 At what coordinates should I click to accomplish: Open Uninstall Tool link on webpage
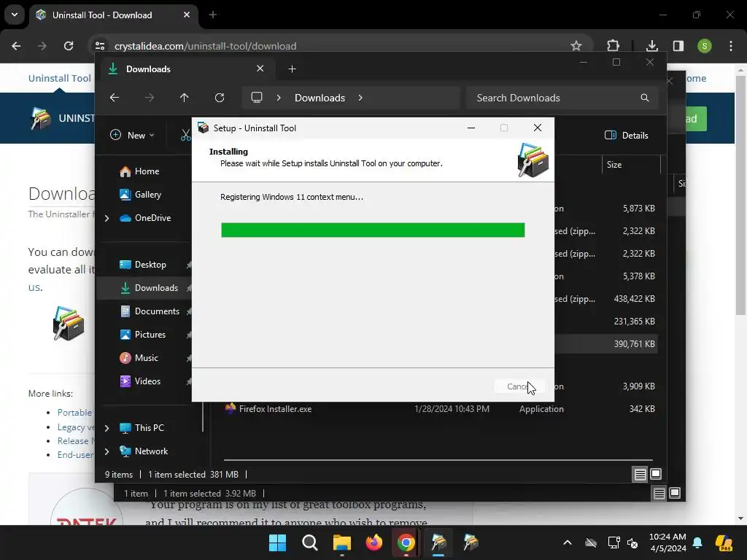60,78
